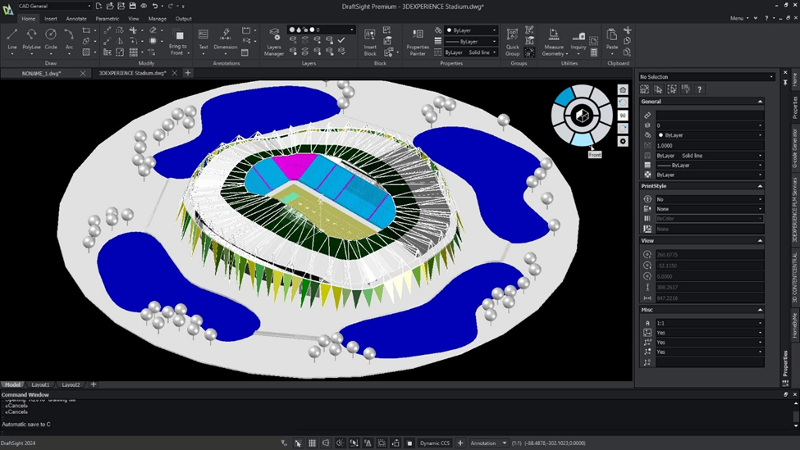
Task: Open the No Selection dropdown
Action: (x=706, y=76)
